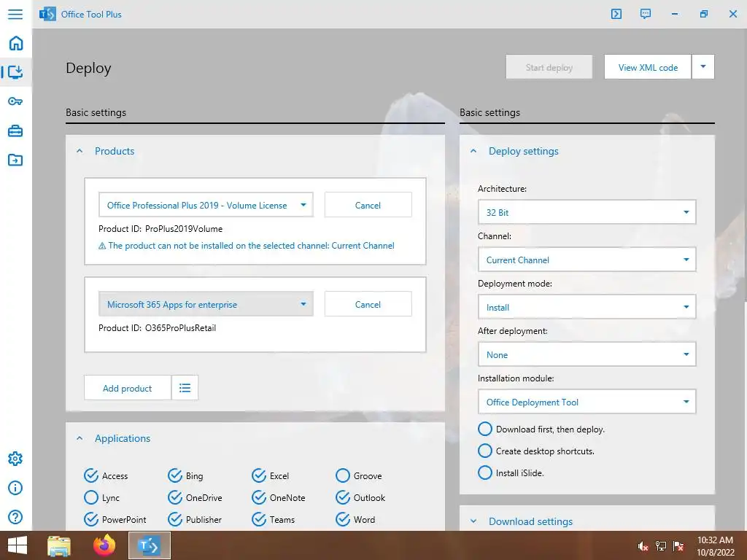This screenshot has width=747, height=560.
Task: Click the taskbar clock showing 10:32 AM
Action: coord(716,545)
